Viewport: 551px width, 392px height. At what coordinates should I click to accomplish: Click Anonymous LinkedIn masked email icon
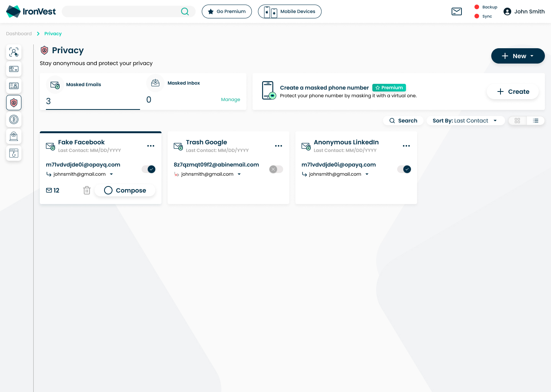pos(306,146)
